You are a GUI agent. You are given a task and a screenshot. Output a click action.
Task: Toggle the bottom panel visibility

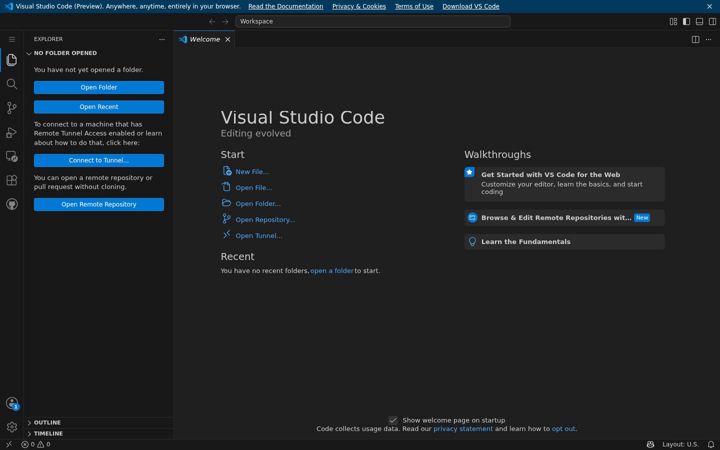[699, 22]
